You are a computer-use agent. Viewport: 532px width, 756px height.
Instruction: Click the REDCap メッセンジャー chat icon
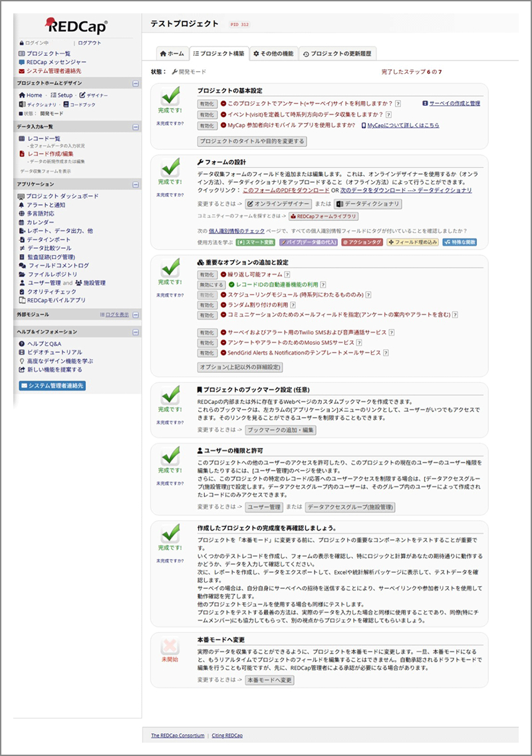pos(22,62)
